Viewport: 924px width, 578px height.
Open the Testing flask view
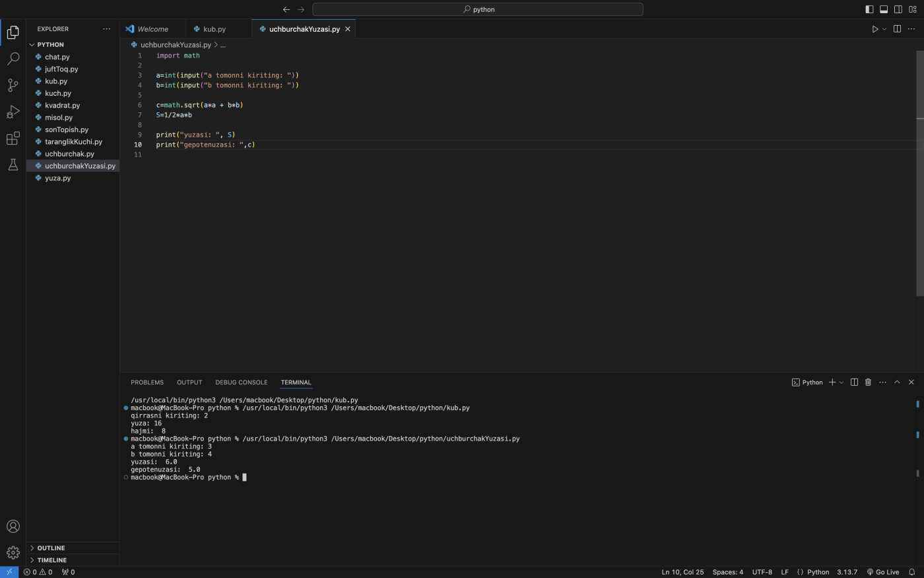[x=13, y=164]
